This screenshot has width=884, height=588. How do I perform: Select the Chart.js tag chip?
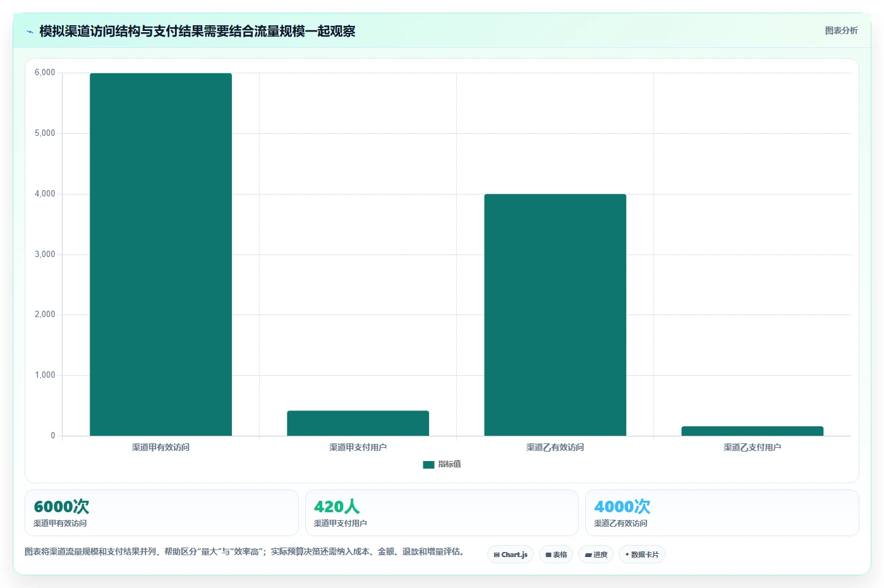511,555
